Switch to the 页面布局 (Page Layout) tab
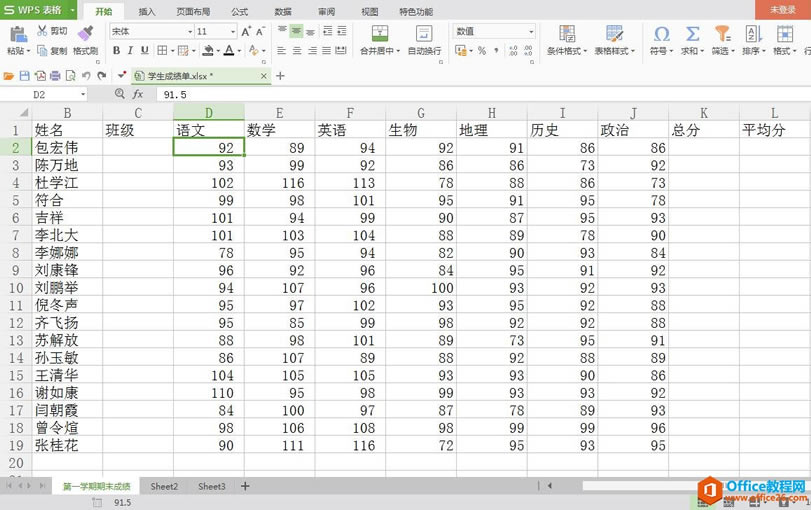Viewport: 811px width, 510px height. pyautogui.click(x=193, y=11)
